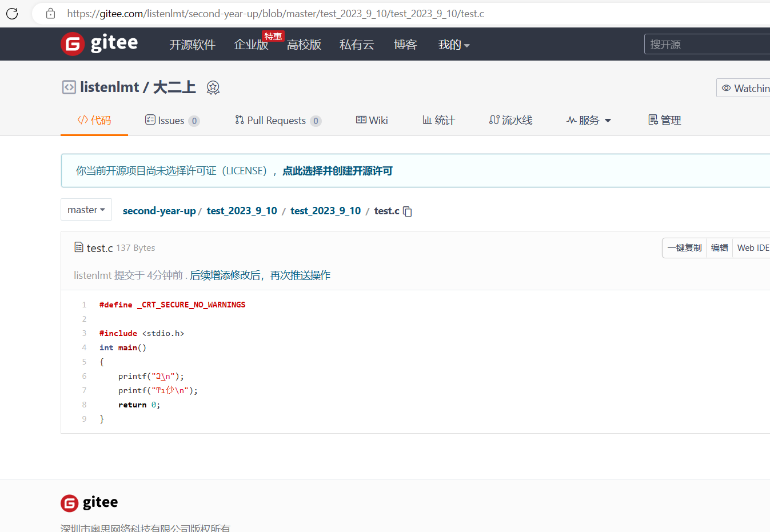Go to second-year-up in the breadcrumb
Viewport: 770px width, 532px height.
[x=159, y=211]
